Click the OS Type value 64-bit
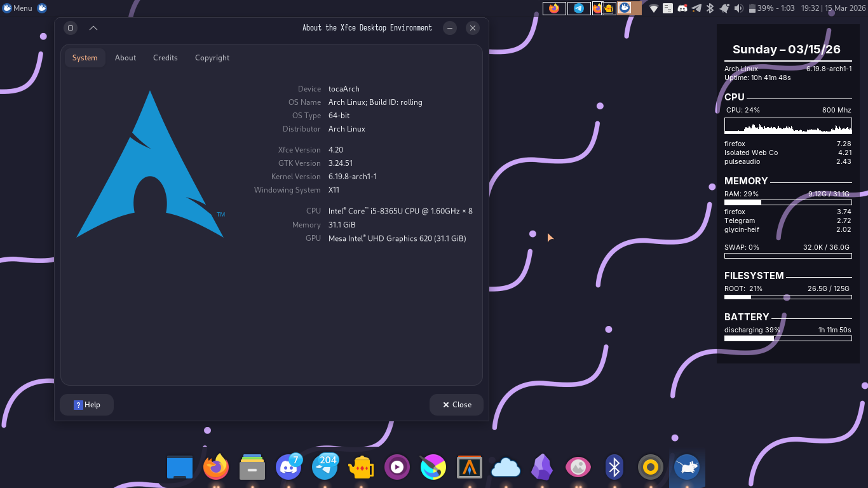This screenshot has width=868, height=488. tap(339, 116)
